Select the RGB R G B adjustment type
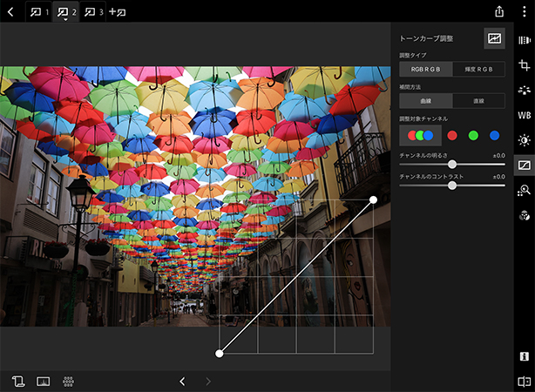This screenshot has width=535, height=392. click(x=425, y=69)
